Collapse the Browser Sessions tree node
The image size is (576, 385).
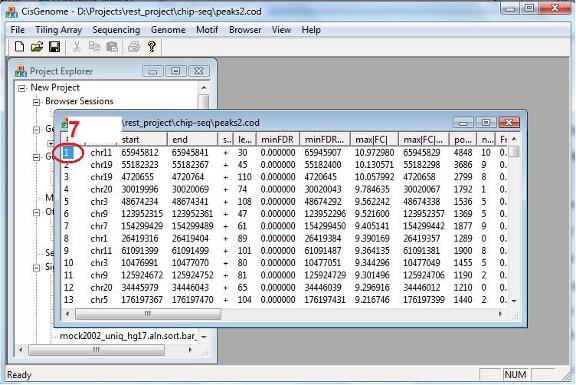coord(36,102)
